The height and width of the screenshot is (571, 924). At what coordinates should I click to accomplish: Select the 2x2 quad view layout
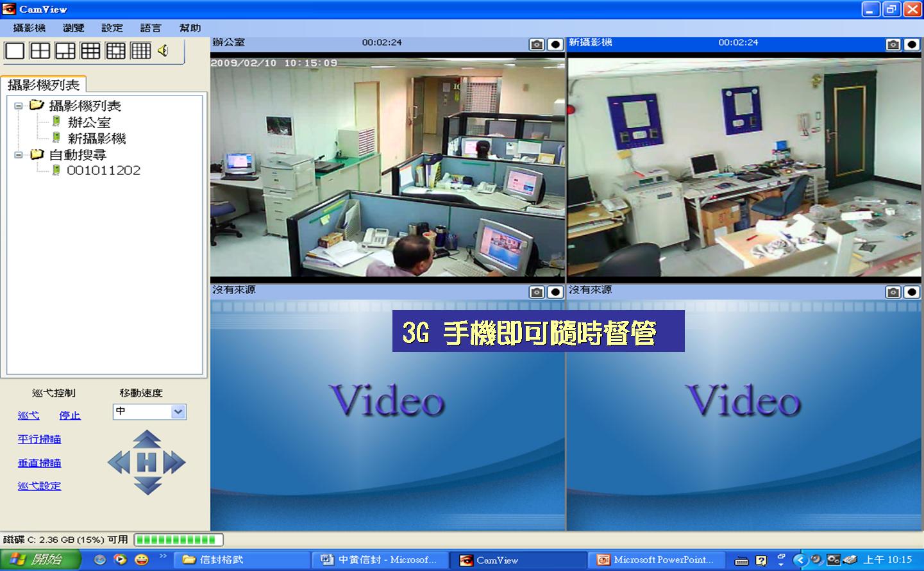[40, 51]
